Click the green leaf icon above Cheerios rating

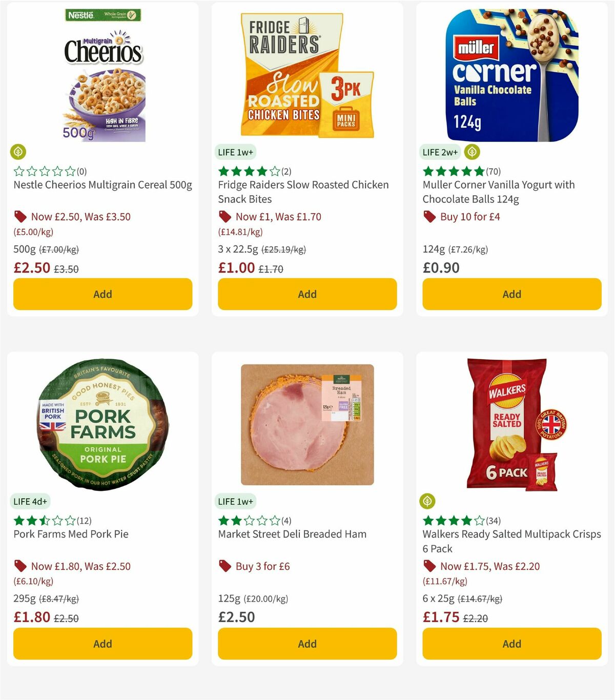(x=18, y=152)
